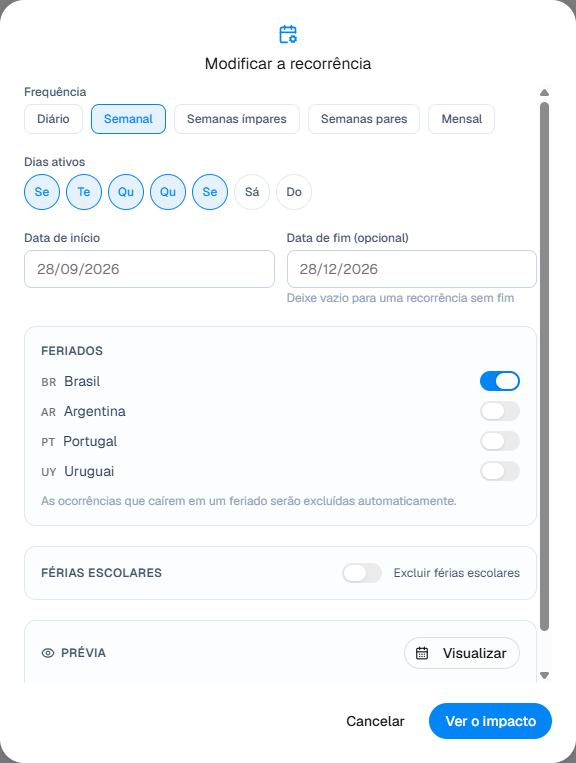Toggle off Brasil holidays
The width and height of the screenshot is (576, 763).
point(500,381)
